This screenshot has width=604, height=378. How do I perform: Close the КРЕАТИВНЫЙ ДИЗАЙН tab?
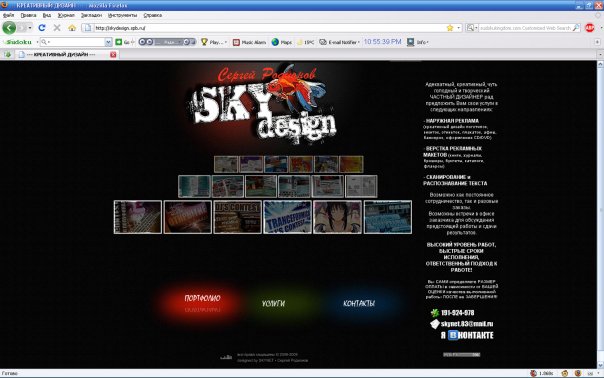coord(113,55)
